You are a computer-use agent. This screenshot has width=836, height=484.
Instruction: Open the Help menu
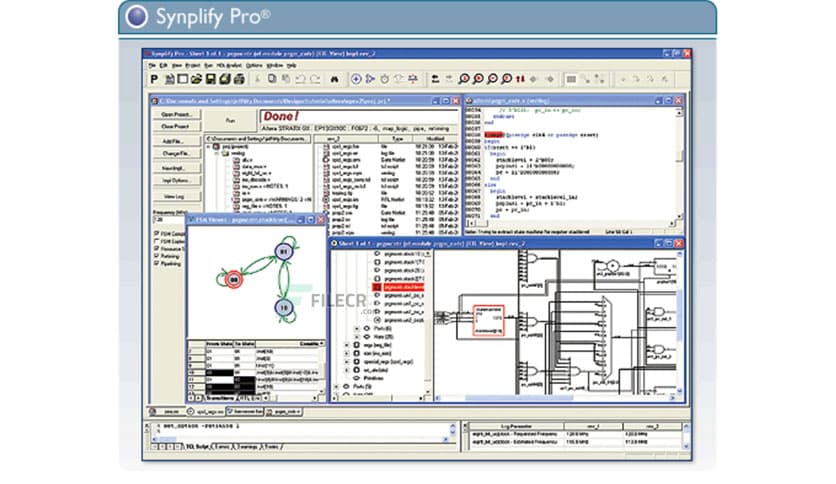click(x=292, y=66)
